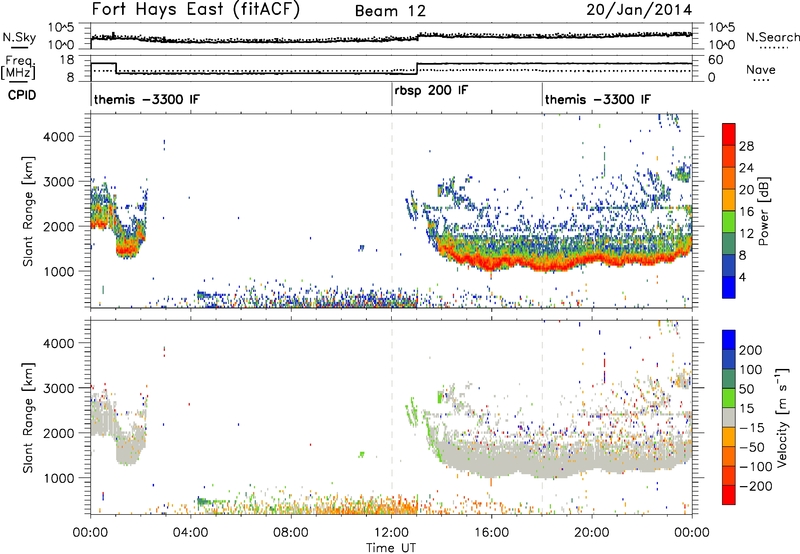Screen dimensions: 800x554
Task: Select the rightmost '00:00' time axis label
Action: point(692,533)
